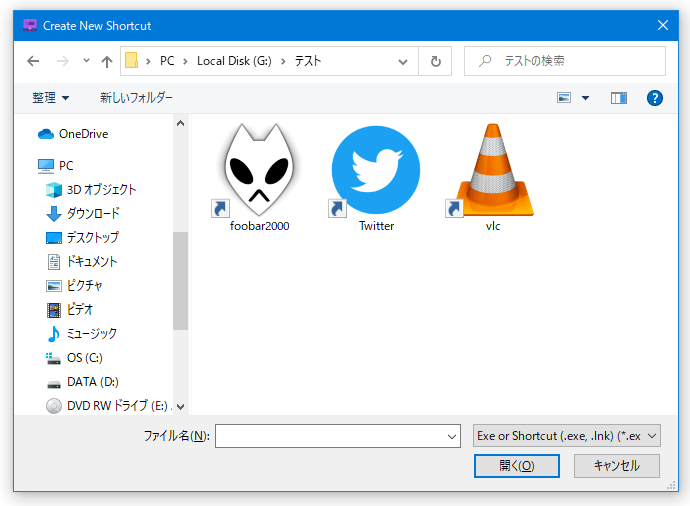Toggle the preview pane icon
Viewport: 690px width, 506px height.
pos(619,98)
